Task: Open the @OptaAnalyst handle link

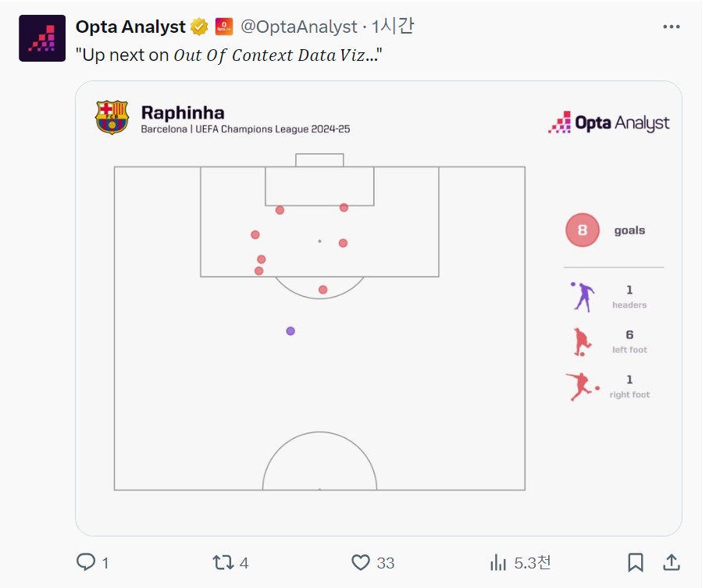Action: click(x=299, y=27)
